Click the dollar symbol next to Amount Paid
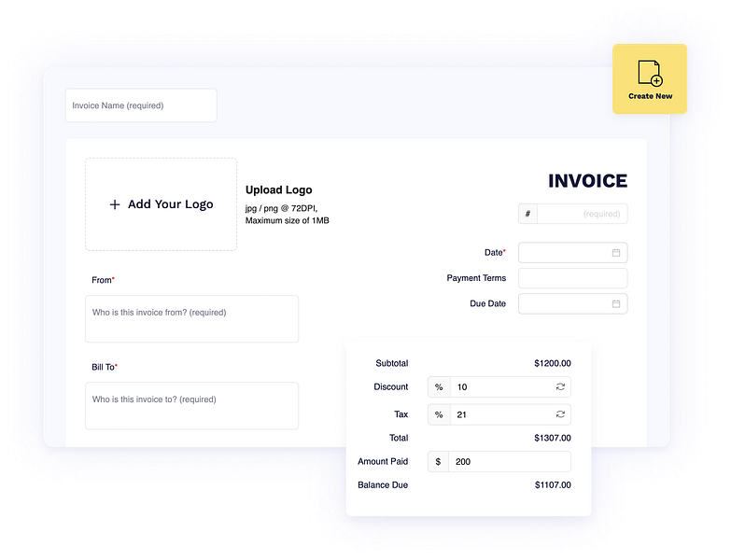This screenshot has width=731, height=560. pos(438,461)
